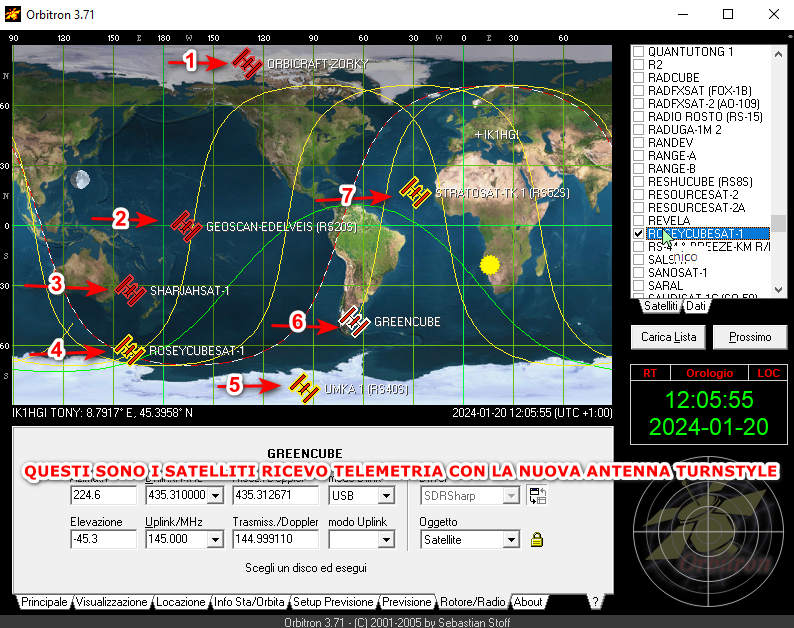Click the Azimuth 224.6 field
Screen dimensions: 794x628
pos(103,495)
